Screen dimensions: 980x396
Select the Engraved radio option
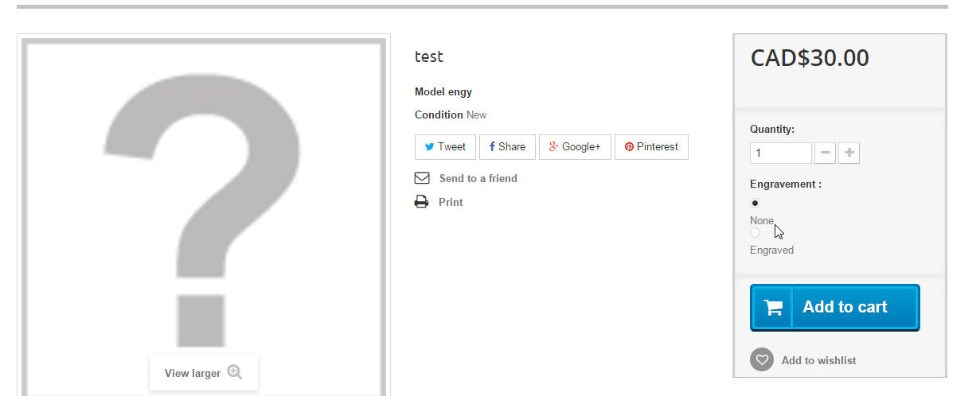tap(755, 233)
